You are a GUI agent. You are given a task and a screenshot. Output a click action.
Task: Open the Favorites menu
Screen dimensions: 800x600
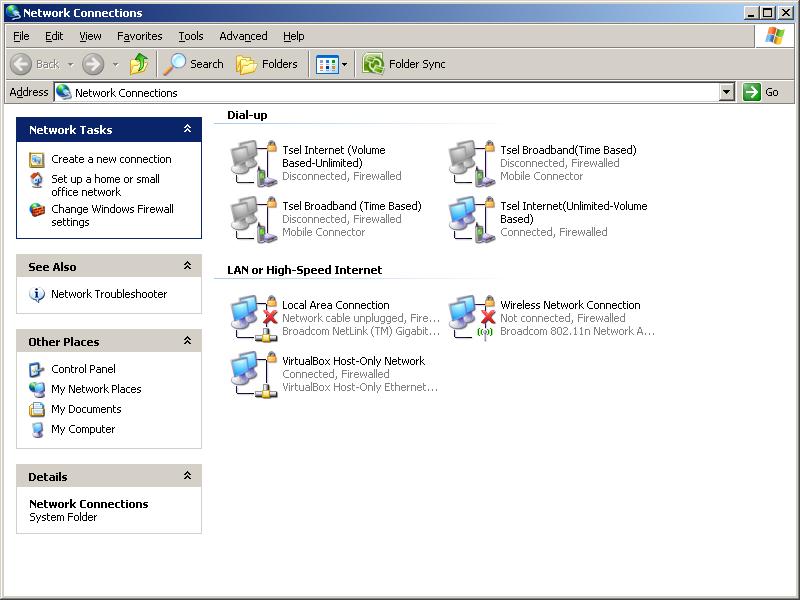(x=139, y=36)
